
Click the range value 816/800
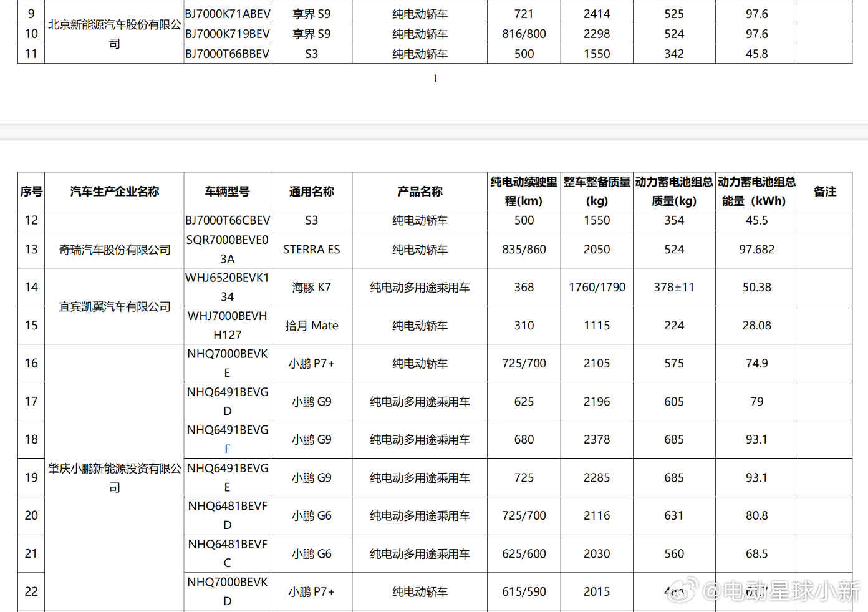[x=524, y=34]
